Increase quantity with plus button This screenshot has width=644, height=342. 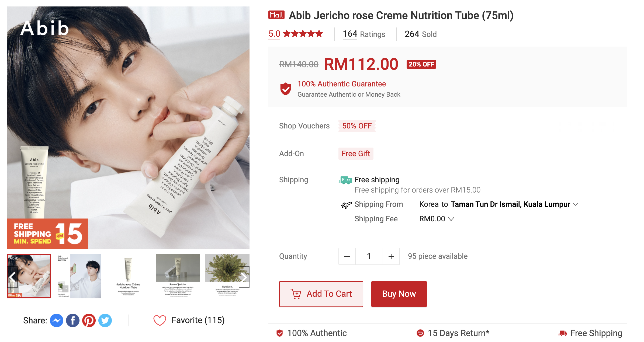point(391,256)
